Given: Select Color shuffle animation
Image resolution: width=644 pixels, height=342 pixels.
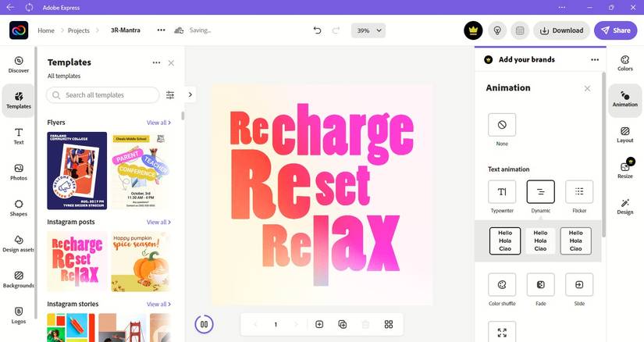Looking at the screenshot, I should (x=502, y=284).
